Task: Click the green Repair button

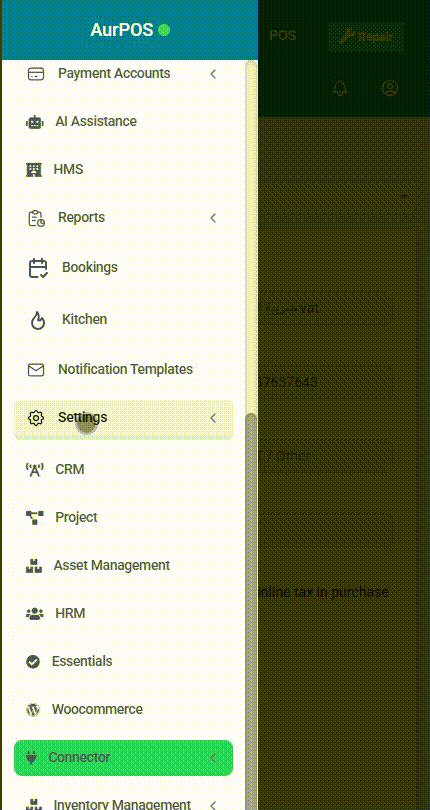Action: pos(366,37)
